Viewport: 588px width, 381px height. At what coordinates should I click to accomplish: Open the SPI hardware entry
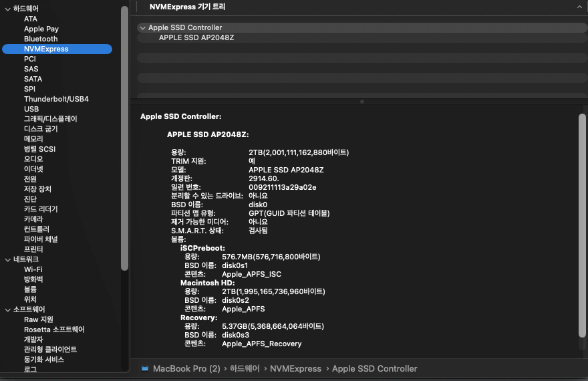point(29,89)
